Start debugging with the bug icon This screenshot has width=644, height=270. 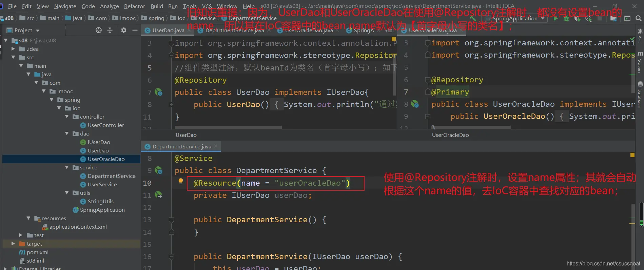(x=566, y=18)
